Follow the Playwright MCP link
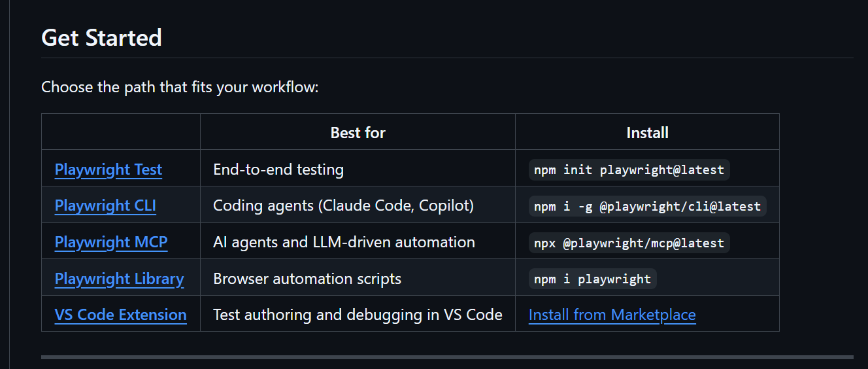 tap(111, 242)
